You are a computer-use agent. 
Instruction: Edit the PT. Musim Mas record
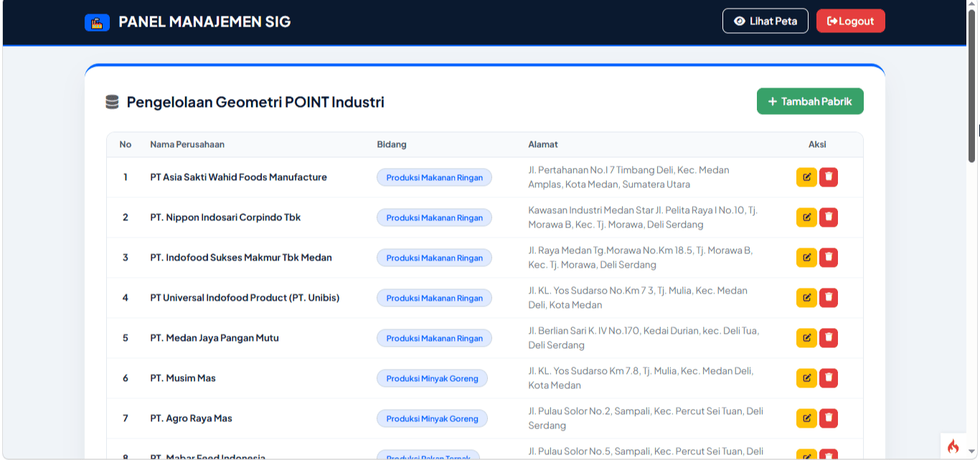(806, 378)
